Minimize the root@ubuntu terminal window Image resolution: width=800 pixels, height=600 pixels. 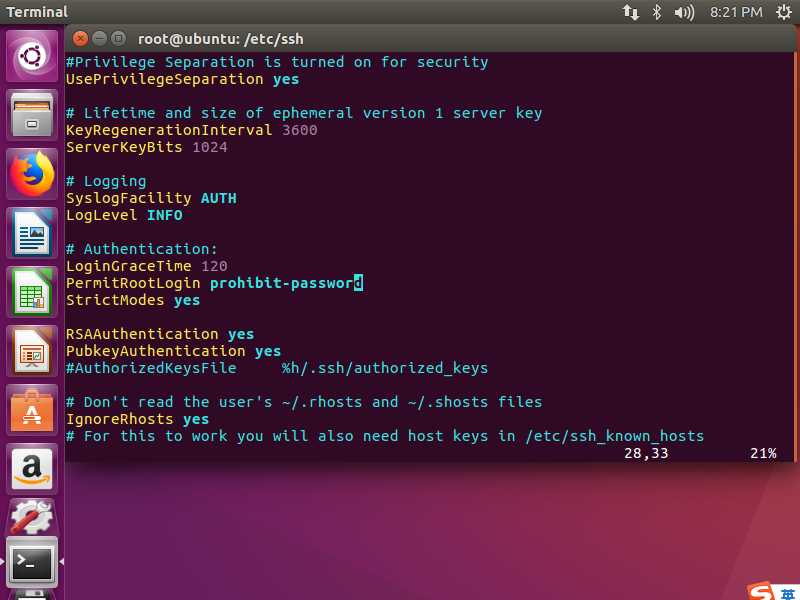click(99, 38)
